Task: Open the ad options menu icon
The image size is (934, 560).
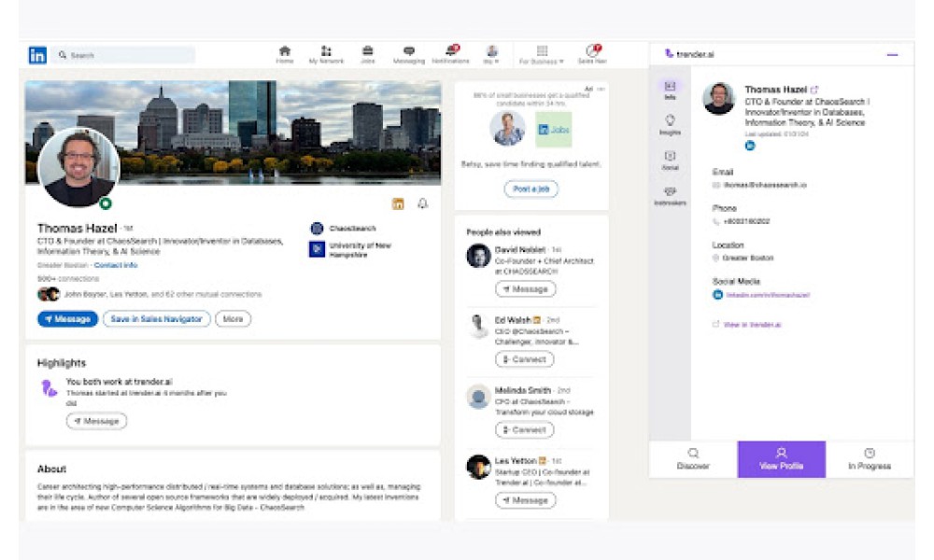Action: (x=601, y=89)
